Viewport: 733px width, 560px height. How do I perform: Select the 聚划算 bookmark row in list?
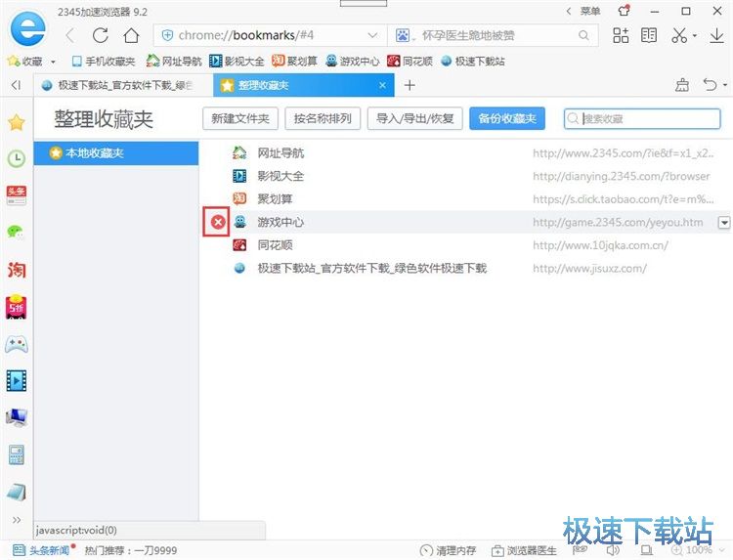(x=467, y=199)
